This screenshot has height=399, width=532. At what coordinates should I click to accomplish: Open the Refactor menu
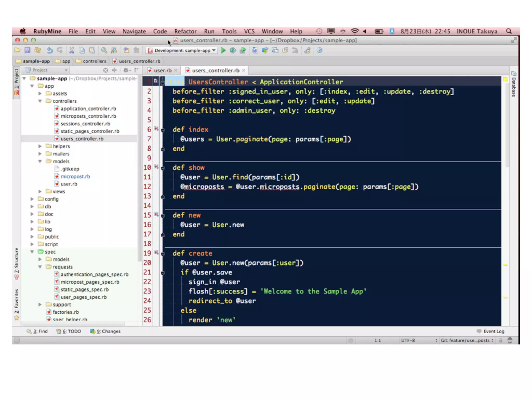(185, 31)
